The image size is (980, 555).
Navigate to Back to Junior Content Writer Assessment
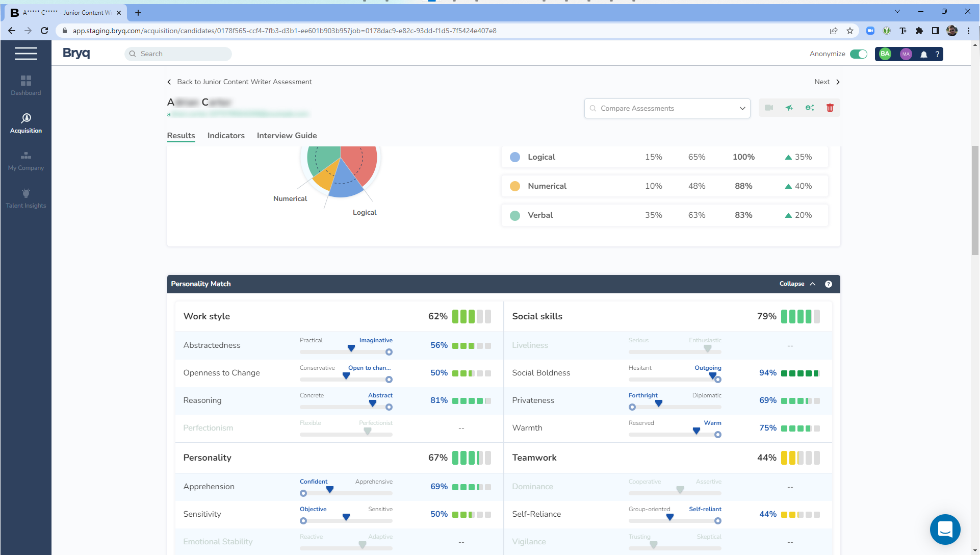240,81
